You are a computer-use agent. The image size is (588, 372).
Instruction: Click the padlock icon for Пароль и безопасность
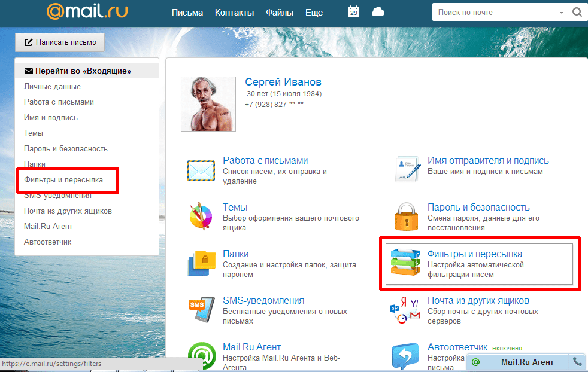(x=405, y=216)
